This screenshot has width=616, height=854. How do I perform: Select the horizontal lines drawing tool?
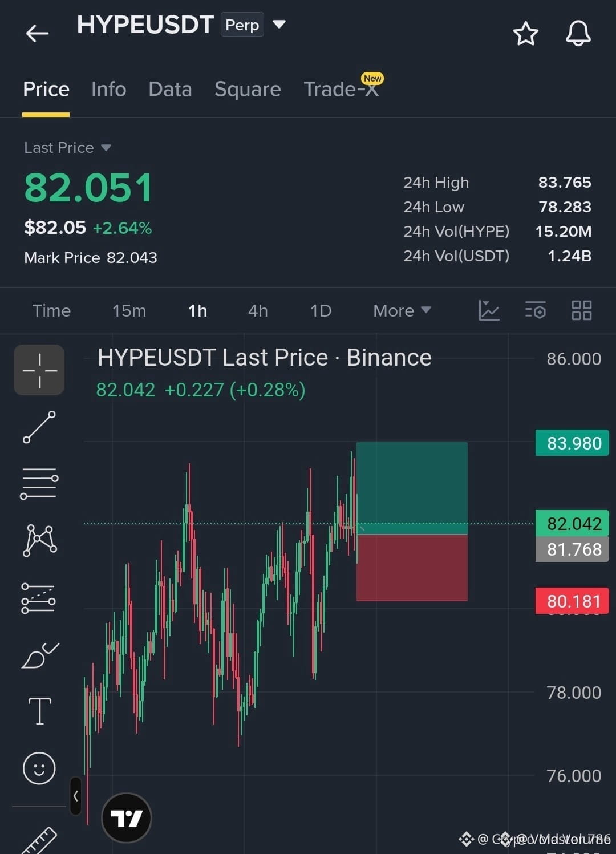39,484
